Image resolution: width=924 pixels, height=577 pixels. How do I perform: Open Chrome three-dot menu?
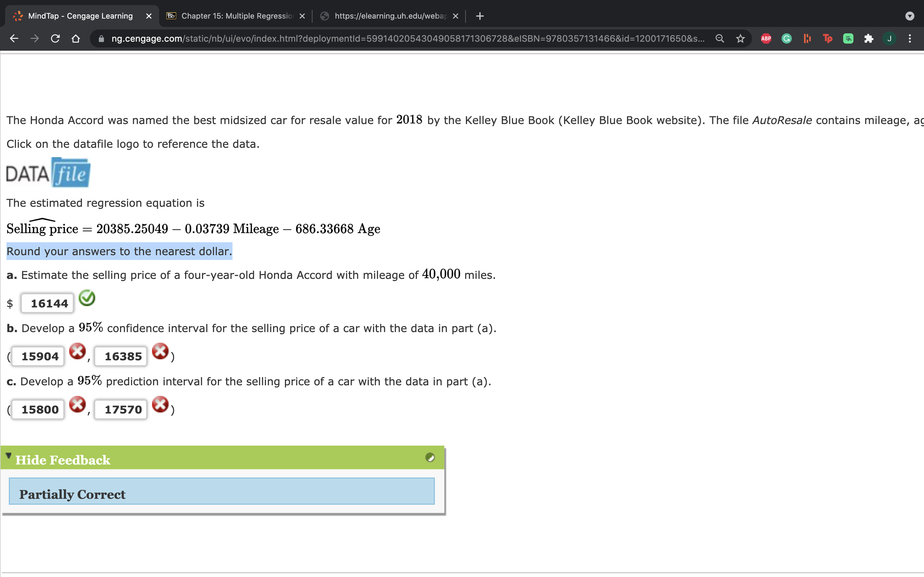[910, 38]
